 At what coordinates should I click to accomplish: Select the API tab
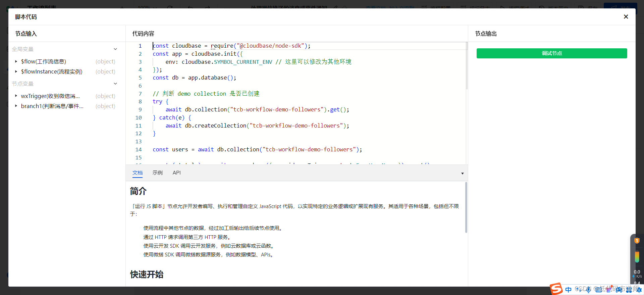pyautogui.click(x=177, y=173)
